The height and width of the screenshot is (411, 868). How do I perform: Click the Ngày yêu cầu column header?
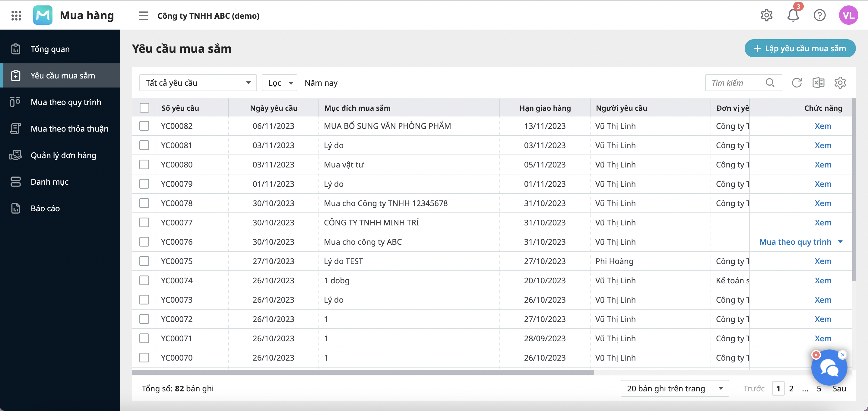pyautogui.click(x=274, y=108)
